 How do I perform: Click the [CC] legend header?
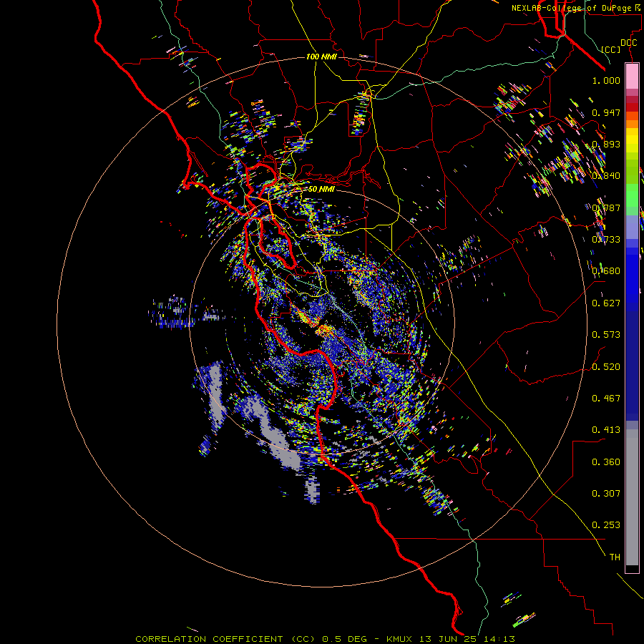(x=611, y=49)
